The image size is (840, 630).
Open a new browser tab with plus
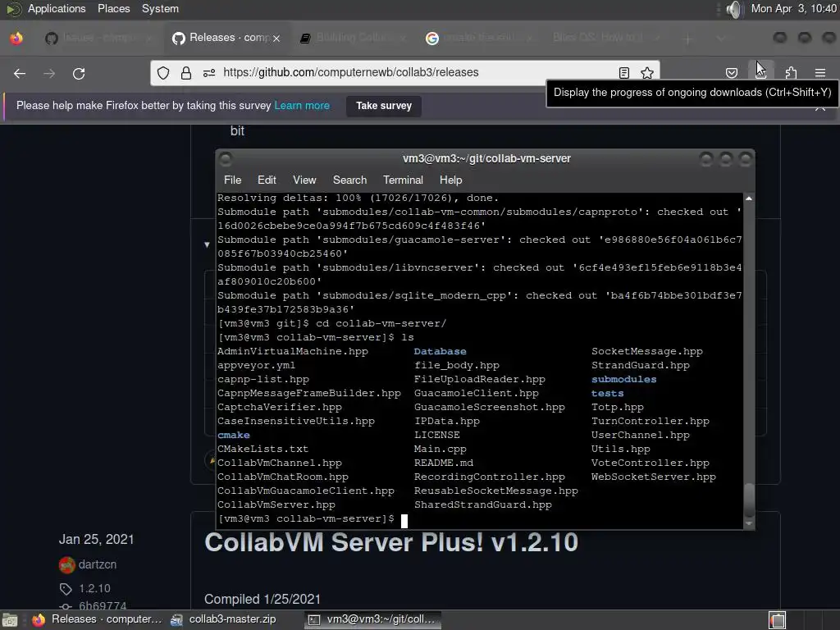coord(688,39)
